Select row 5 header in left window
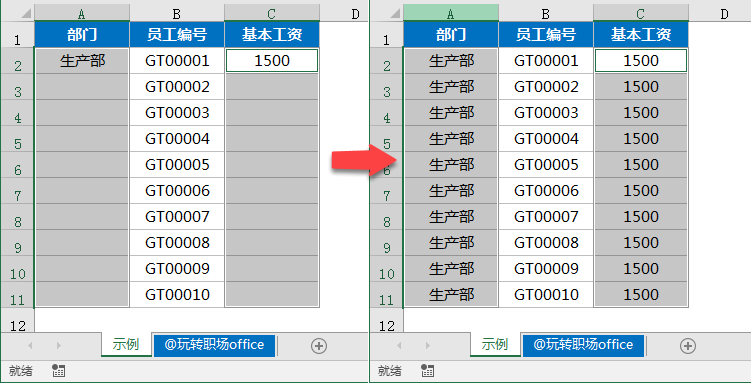The image size is (751, 383). tap(18, 139)
